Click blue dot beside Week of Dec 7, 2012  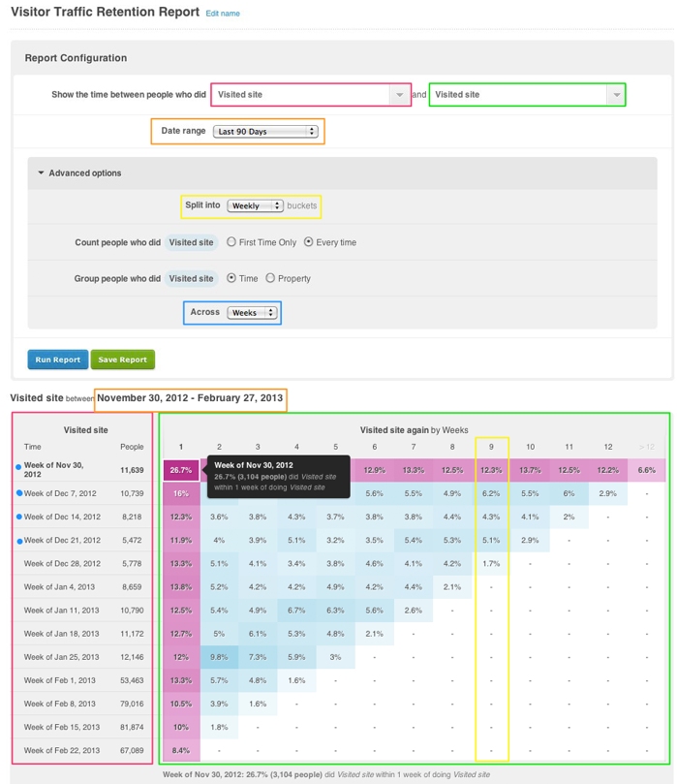(x=19, y=493)
